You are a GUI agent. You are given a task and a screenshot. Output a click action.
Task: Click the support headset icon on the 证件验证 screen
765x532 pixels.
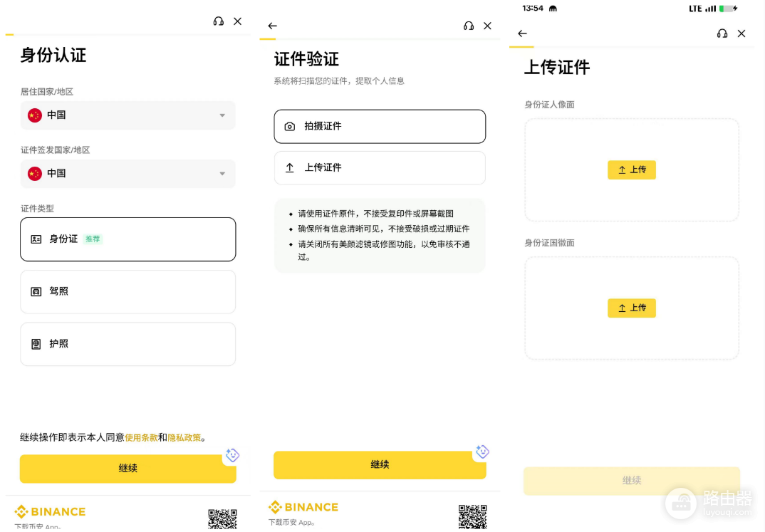[x=469, y=26]
